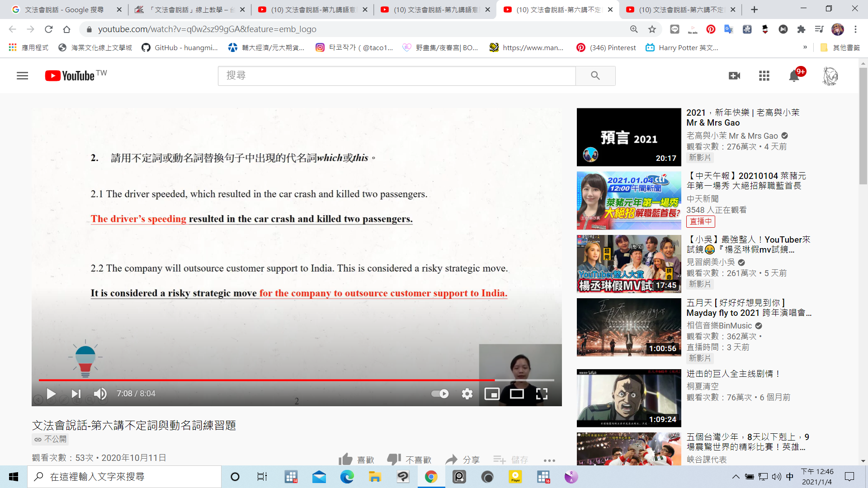Open 五月天 Mayday fly to 2021 title
Viewport: 868px width, 488px height.
pyautogui.click(x=749, y=308)
